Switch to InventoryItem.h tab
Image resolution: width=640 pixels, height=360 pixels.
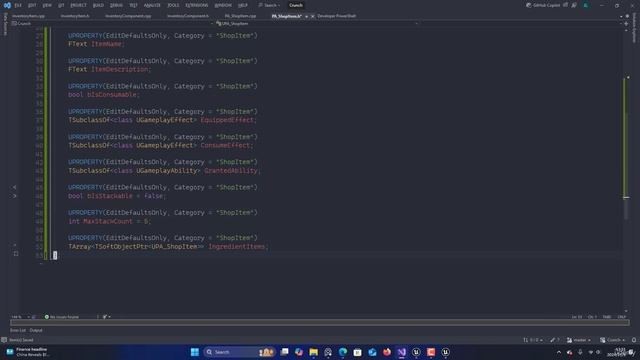click(75, 16)
